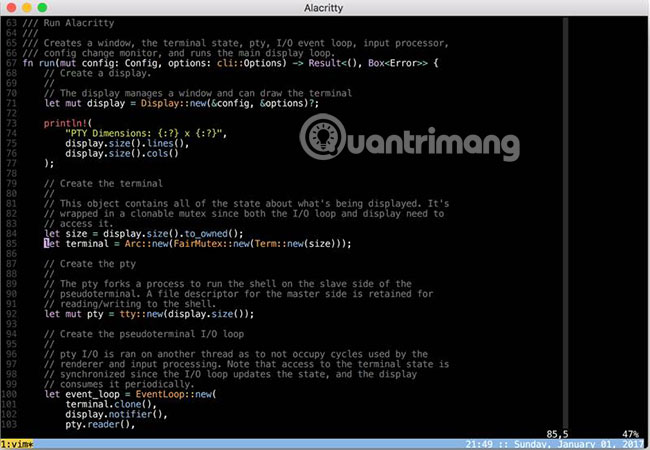
Task: Click 'tty::new(display.size());' on line 92
Action: (x=187, y=314)
